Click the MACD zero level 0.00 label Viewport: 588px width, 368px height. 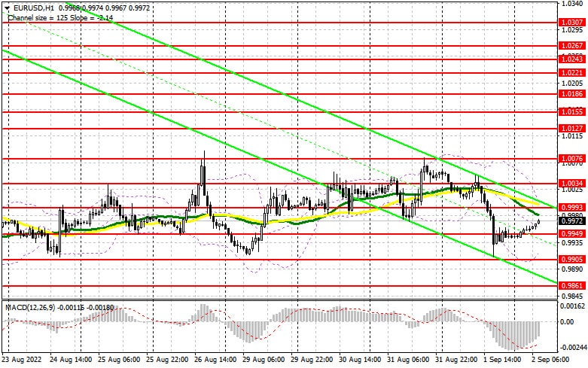point(568,322)
